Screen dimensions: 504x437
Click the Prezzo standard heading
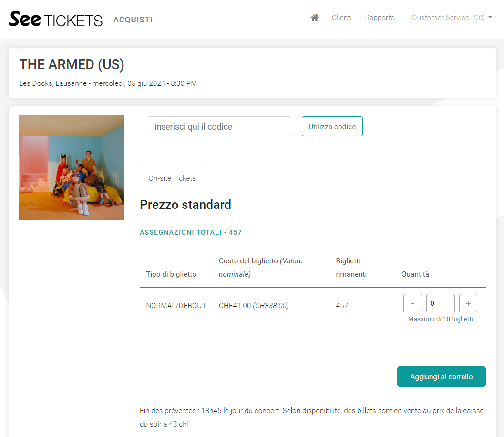185,205
